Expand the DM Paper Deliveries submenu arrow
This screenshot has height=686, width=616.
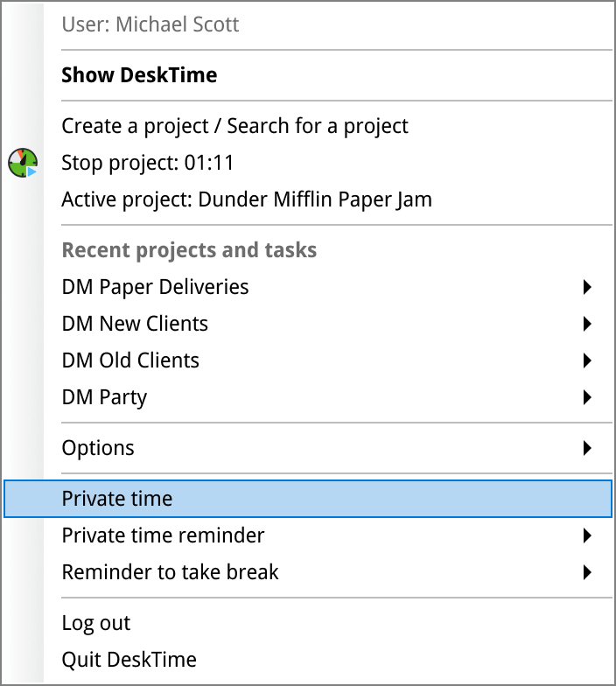[587, 287]
